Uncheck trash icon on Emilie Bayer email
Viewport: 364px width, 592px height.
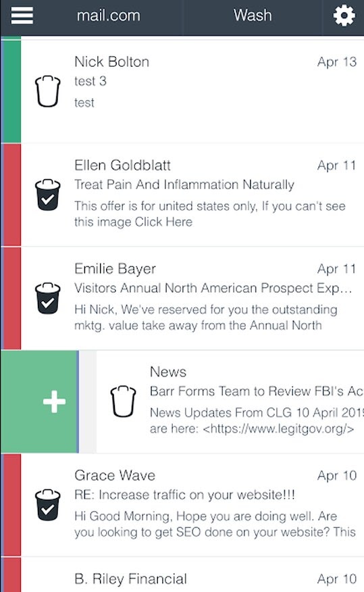[47, 298]
